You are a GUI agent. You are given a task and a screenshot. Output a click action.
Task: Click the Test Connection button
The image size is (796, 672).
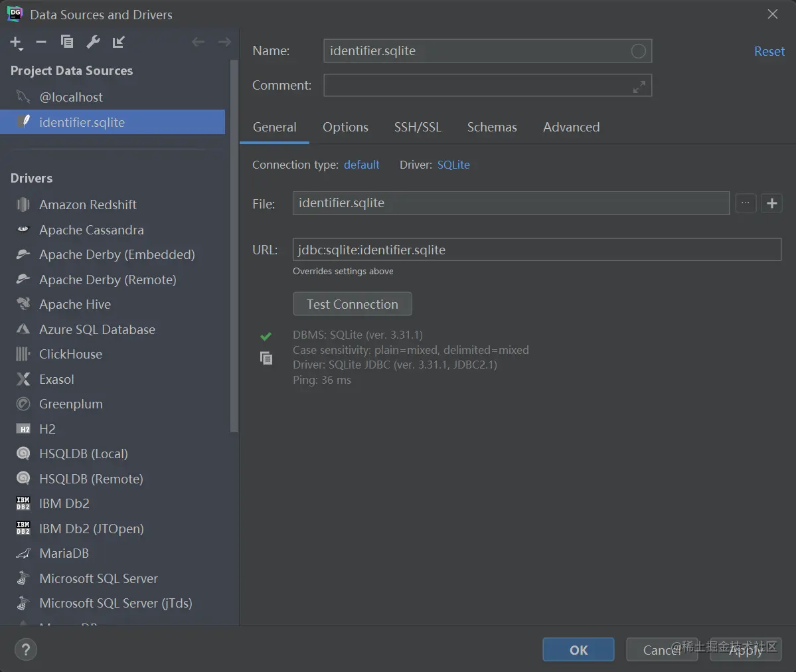click(353, 303)
